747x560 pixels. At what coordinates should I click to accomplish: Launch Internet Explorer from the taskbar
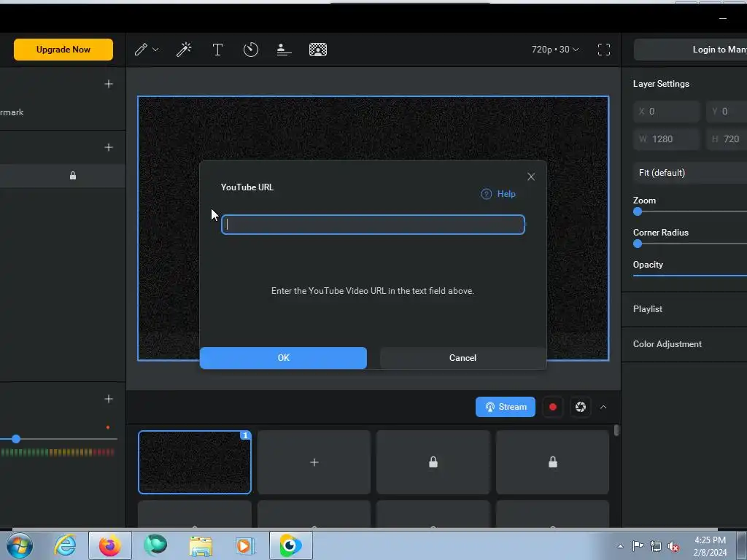click(65, 545)
